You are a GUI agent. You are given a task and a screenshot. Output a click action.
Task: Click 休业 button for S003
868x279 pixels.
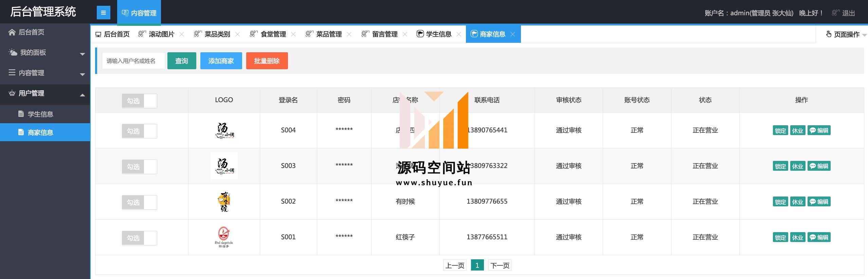point(798,166)
